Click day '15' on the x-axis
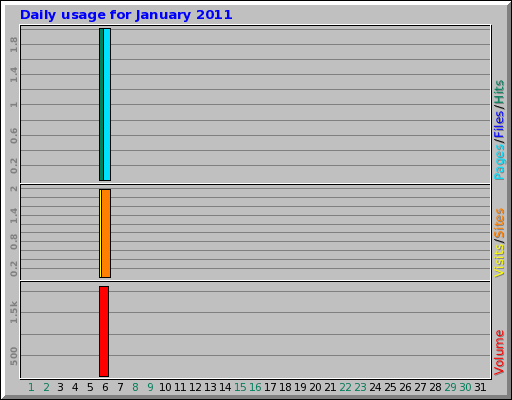512x400 pixels. point(240,387)
